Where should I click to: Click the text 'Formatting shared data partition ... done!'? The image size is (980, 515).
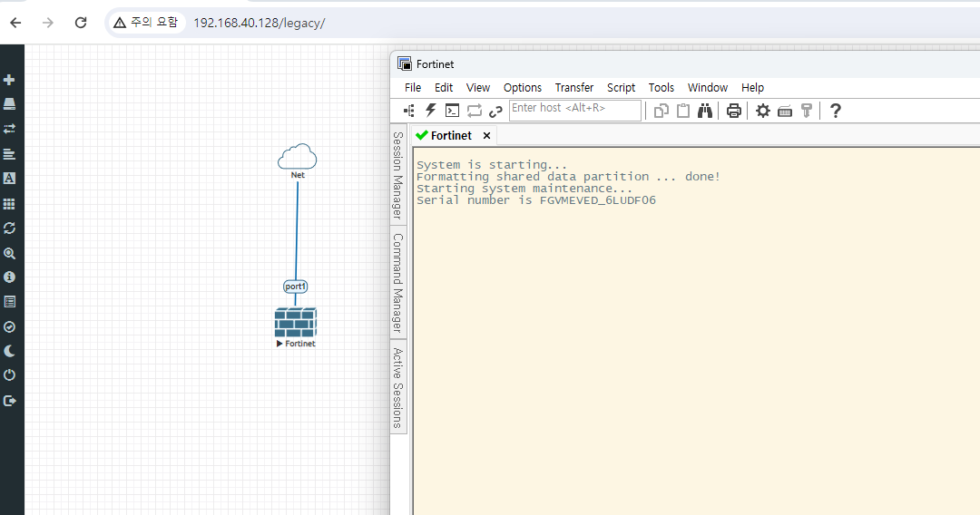[x=568, y=177]
